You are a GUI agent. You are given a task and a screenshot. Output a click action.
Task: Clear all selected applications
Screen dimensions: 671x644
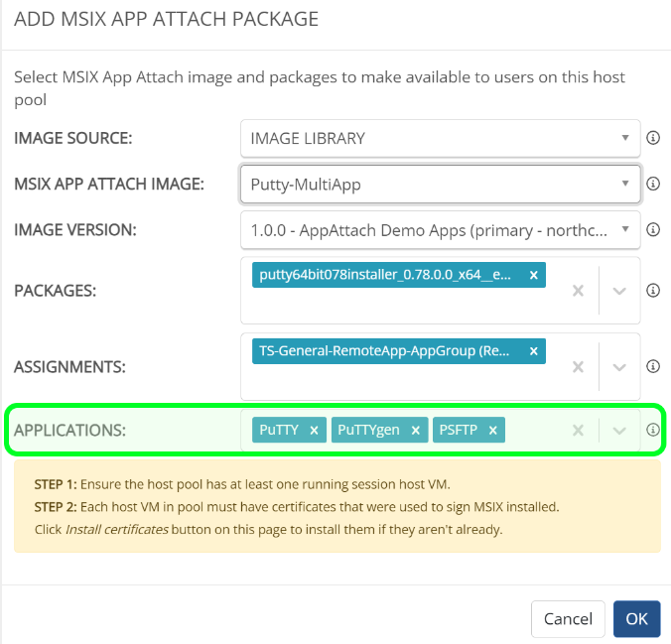578,430
